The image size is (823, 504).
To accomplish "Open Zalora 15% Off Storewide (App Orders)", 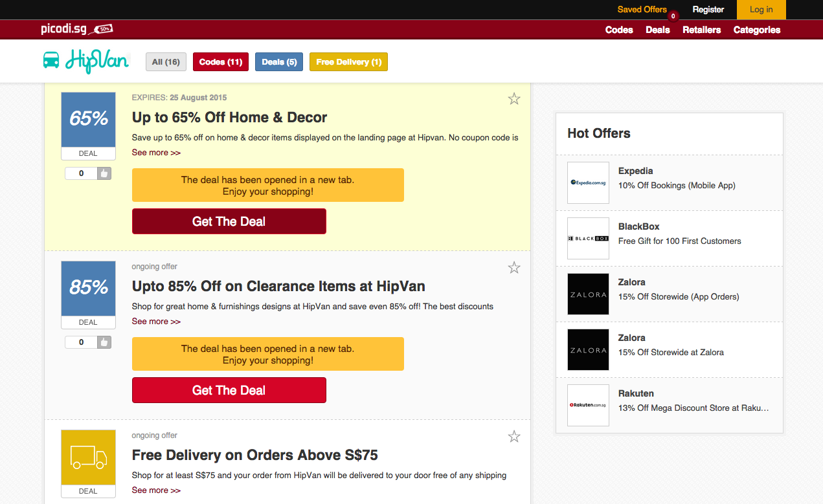I will (x=679, y=296).
